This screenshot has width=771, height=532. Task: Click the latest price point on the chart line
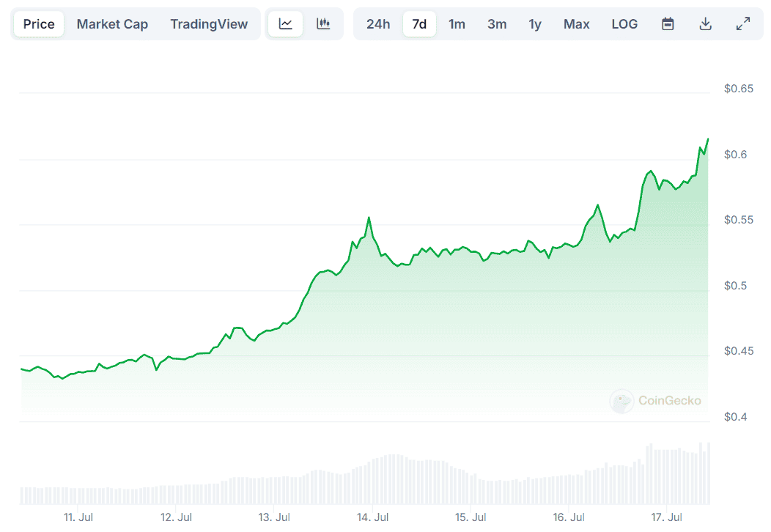coord(708,138)
